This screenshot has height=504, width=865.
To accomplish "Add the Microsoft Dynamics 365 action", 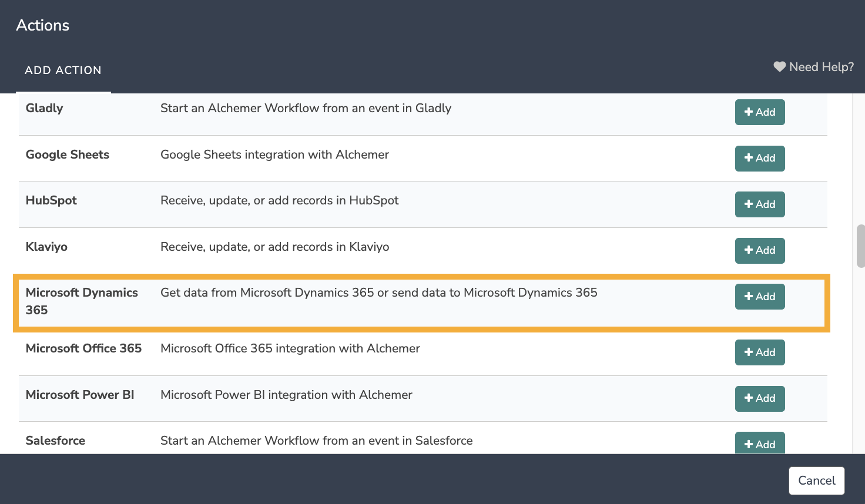I will click(x=759, y=297).
